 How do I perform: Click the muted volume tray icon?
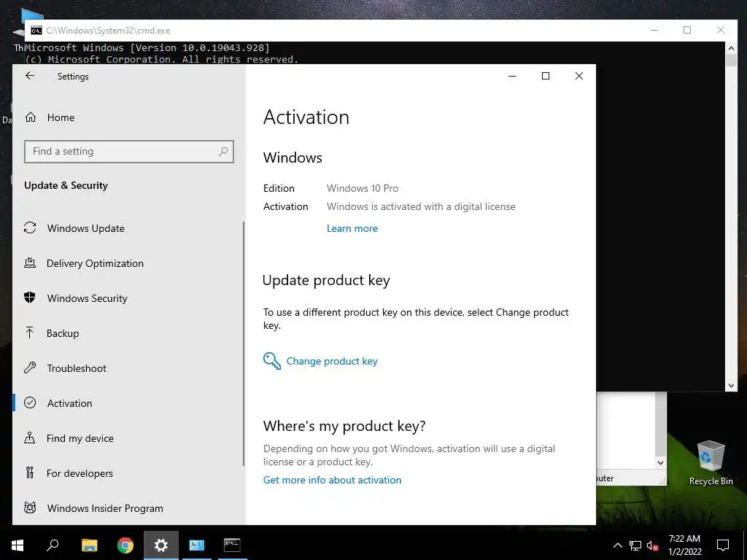(x=652, y=545)
